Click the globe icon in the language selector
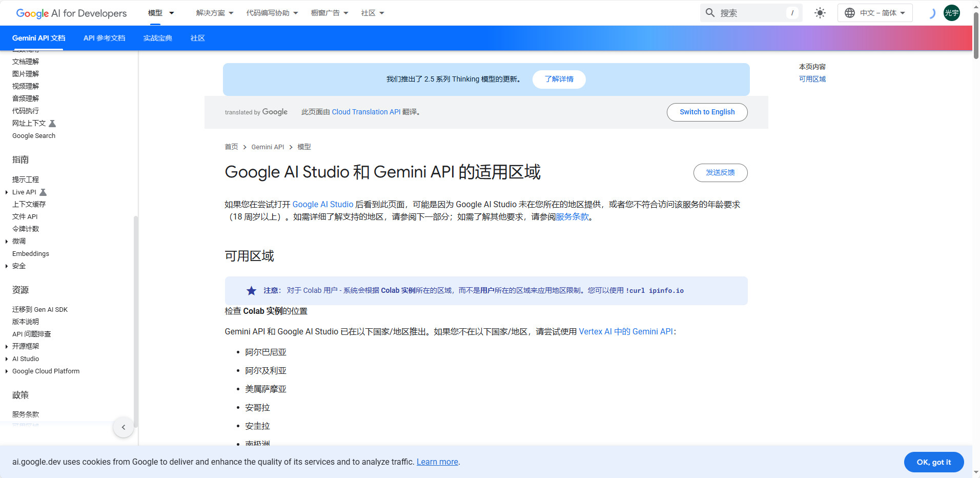Screen dimensions: 980x478 (849, 13)
